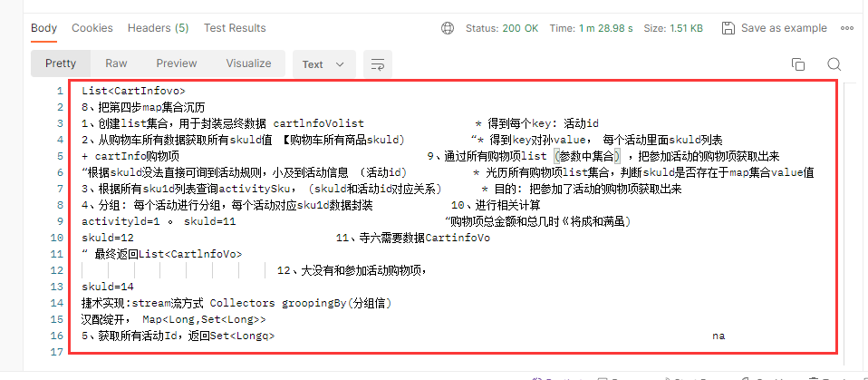Click the line 1 text List<CartInfovo>
Image resolution: width=868 pixels, height=380 pixels.
tap(133, 92)
